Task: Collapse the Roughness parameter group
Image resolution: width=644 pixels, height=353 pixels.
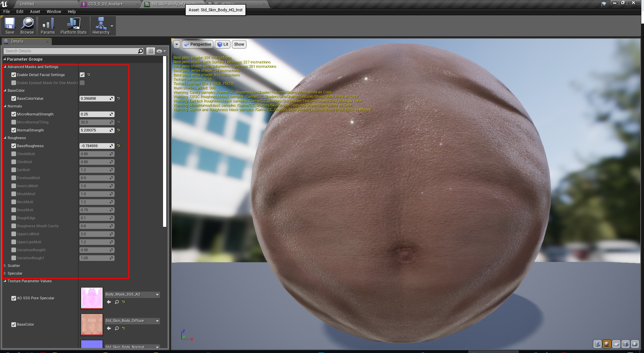Action: point(5,138)
